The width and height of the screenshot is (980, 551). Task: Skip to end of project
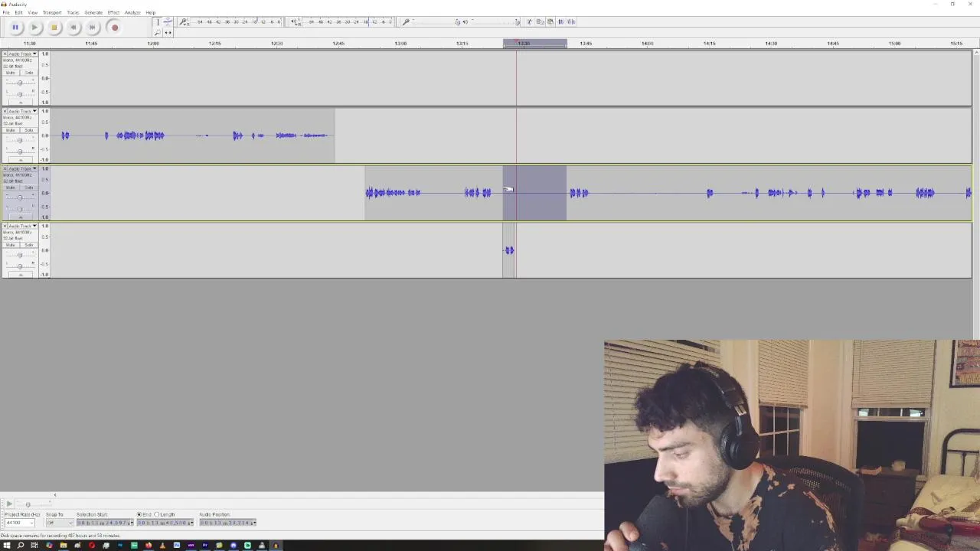point(93,28)
